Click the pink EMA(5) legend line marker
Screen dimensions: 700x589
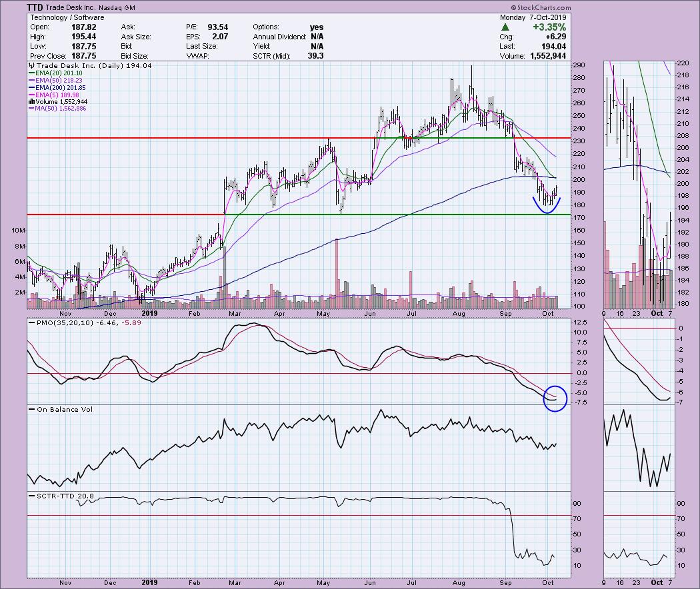pos(32,95)
